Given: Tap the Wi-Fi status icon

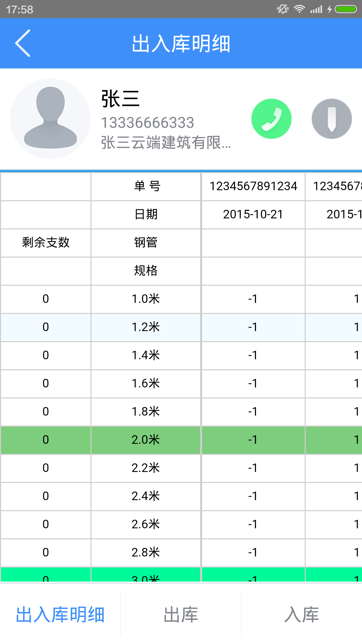Looking at the screenshot, I should (299, 9).
